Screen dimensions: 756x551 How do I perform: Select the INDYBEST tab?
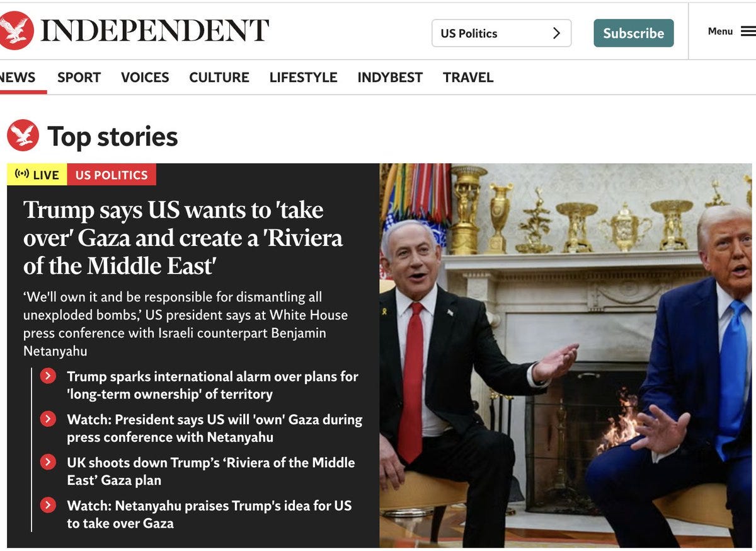390,78
